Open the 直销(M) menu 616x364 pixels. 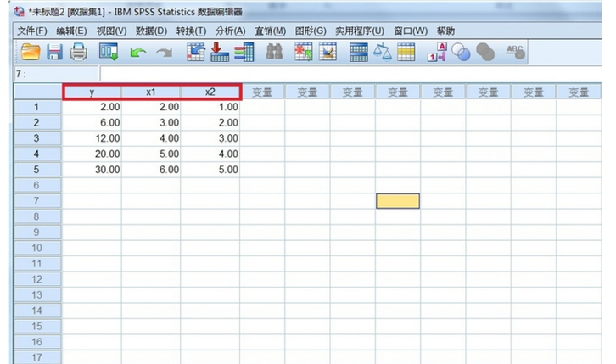pos(270,31)
